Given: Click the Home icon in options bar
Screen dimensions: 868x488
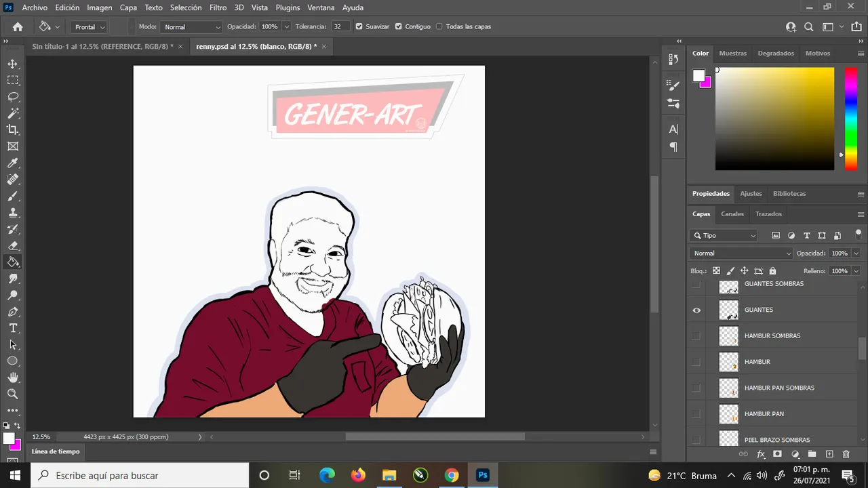Looking at the screenshot, I should point(18,26).
